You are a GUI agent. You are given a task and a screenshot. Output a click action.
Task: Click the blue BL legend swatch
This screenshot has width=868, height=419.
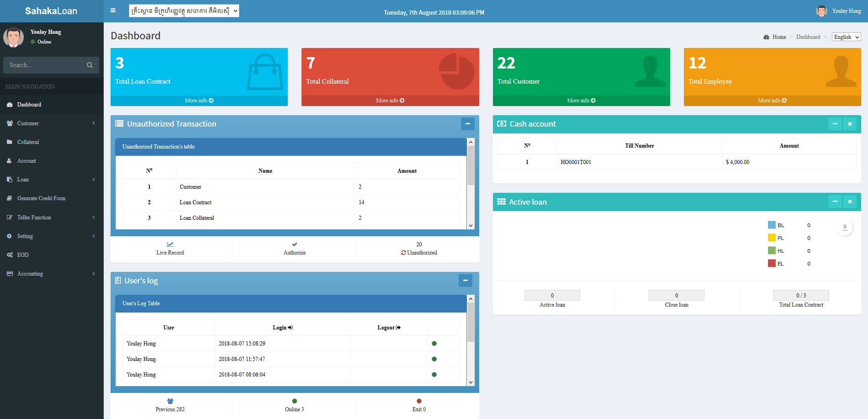[x=772, y=225]
